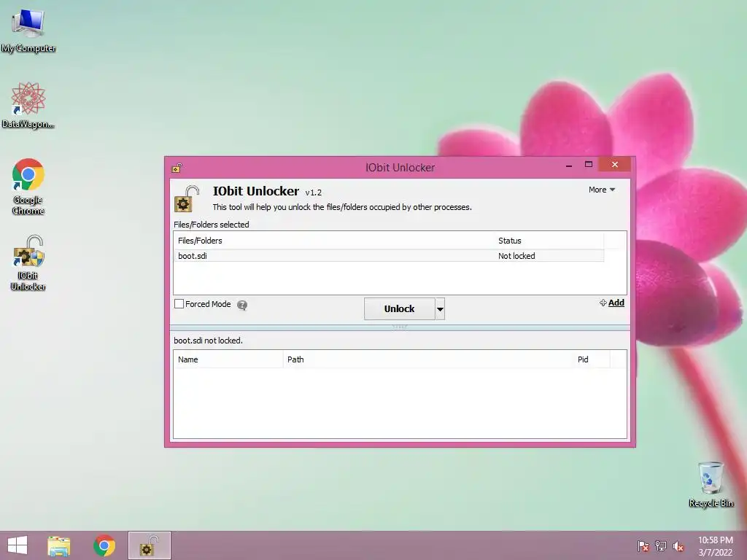Click the Not locked status cell

click(516, 256)
